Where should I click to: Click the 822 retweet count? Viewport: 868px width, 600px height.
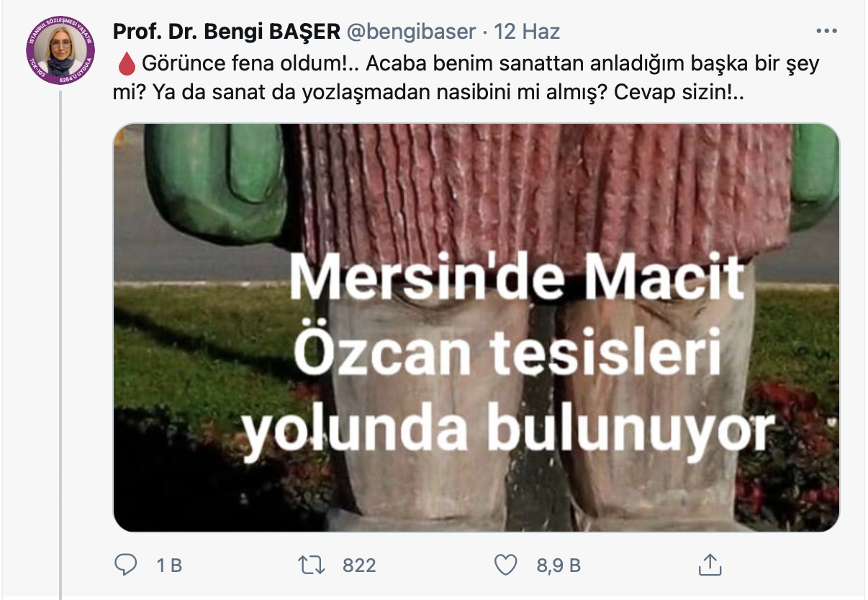click(359, 566)
